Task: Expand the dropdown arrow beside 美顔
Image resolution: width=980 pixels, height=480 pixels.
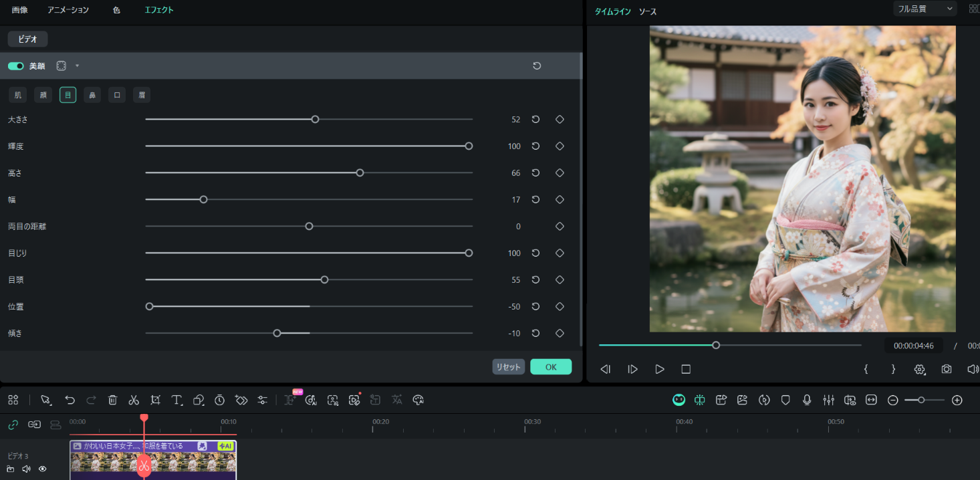Action: (77, 66)
